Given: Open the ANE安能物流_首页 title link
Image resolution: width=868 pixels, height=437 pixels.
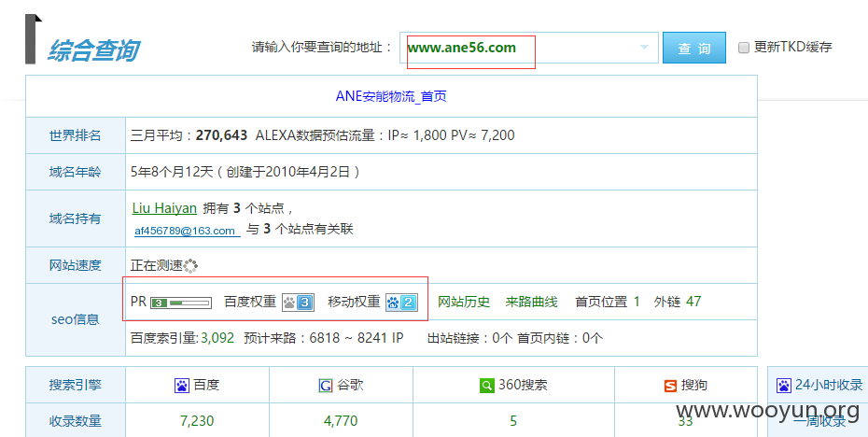Looking at the screenshot, I should coord(391,96).
